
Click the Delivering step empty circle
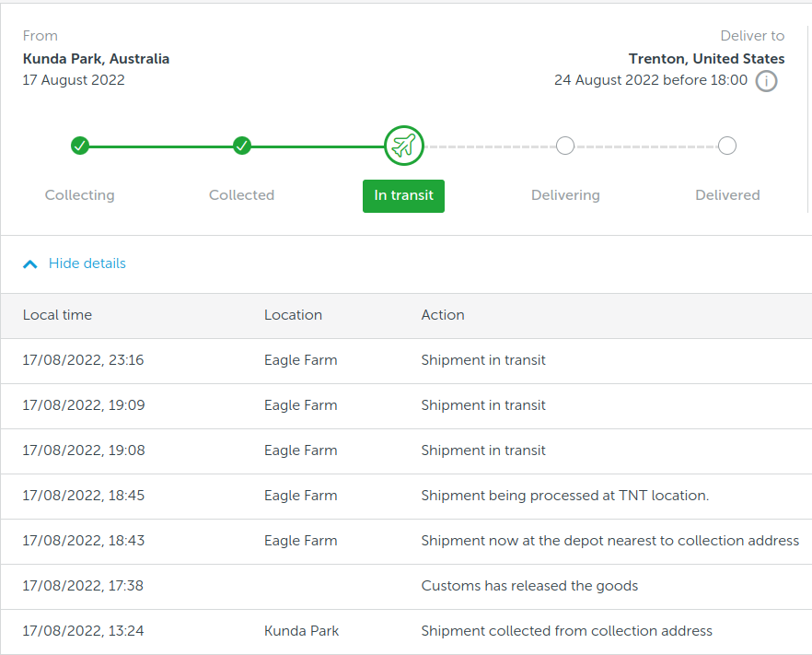pos(565,146)
